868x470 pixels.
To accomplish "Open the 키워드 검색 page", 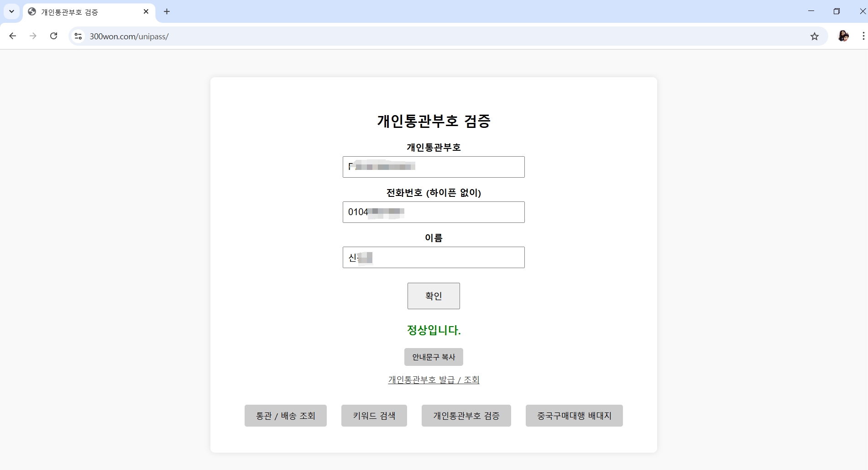I will pos(374,416).
